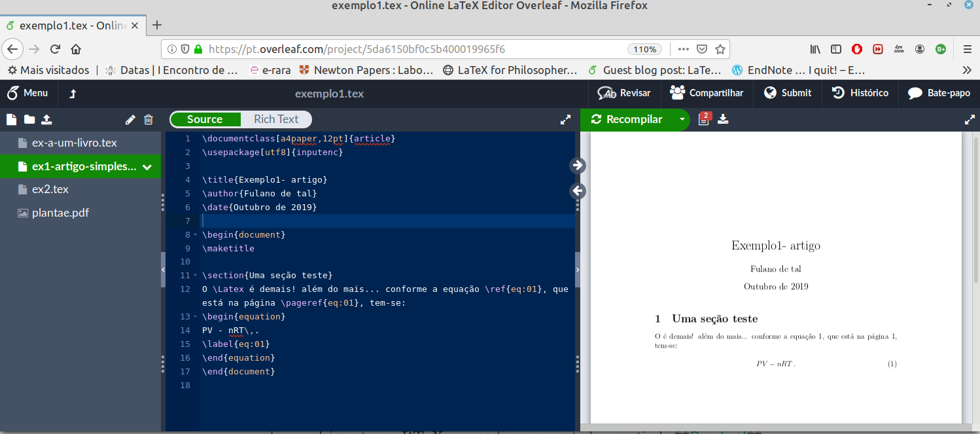Image resolution: width=980 pixels, height=434 pixels.
Task: Close the exemplo1.tex browser tab
Action: (135, 26)
